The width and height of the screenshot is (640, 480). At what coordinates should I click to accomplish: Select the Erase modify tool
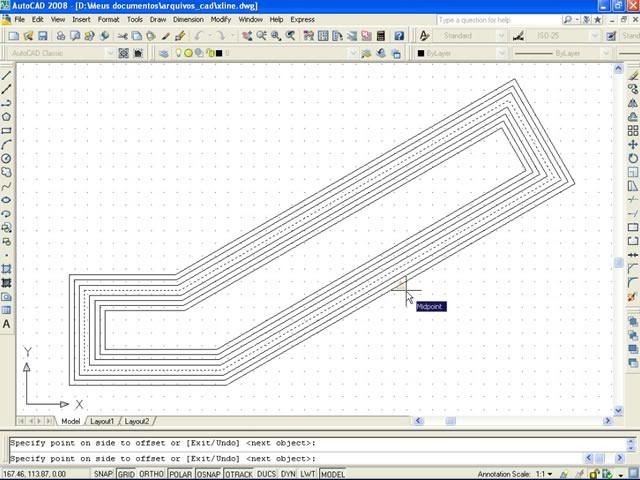coord(633,76)
